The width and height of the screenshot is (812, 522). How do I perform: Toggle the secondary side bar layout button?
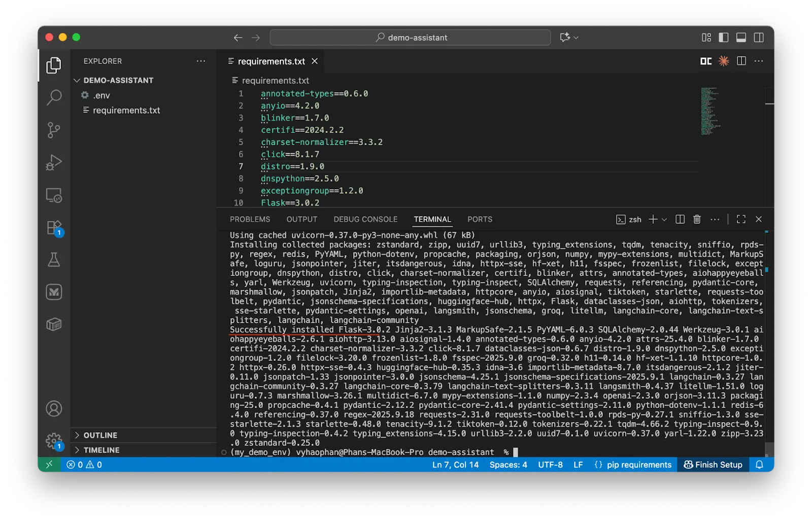(759, 38)
